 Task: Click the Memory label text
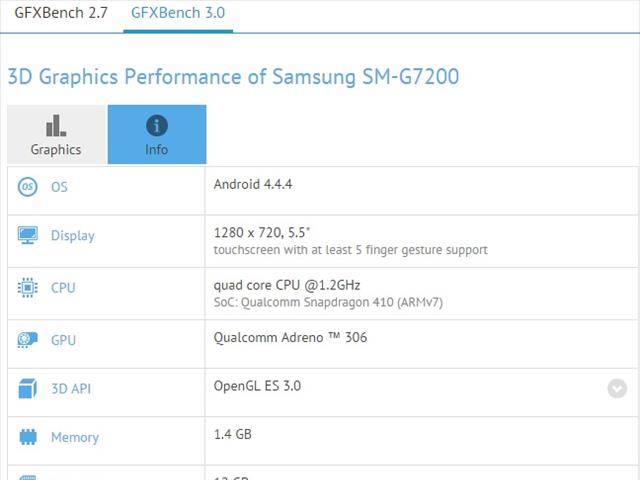(x=75, y=437)
